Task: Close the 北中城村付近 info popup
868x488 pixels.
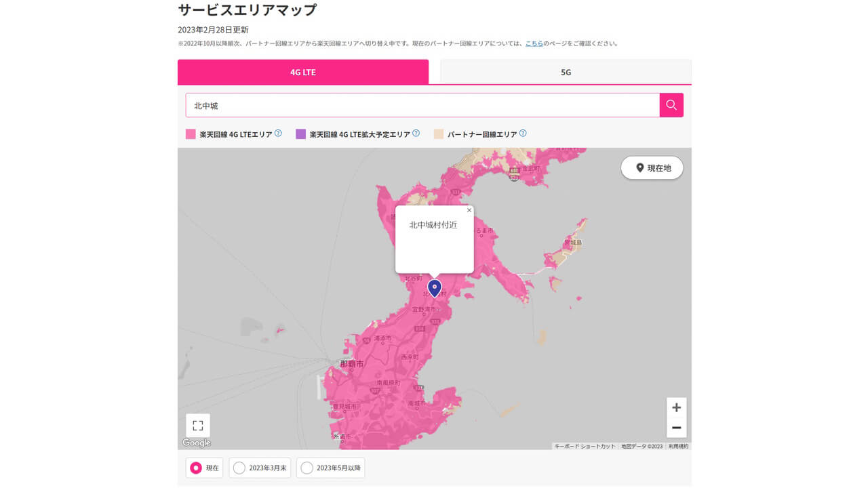Action: (469, 210)
